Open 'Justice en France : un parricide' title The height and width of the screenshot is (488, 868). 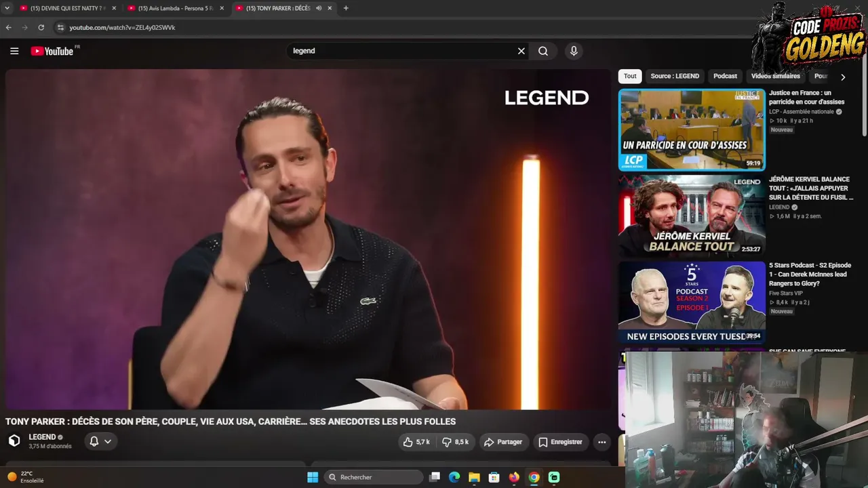pyautogui.click(x=806, y=98)
